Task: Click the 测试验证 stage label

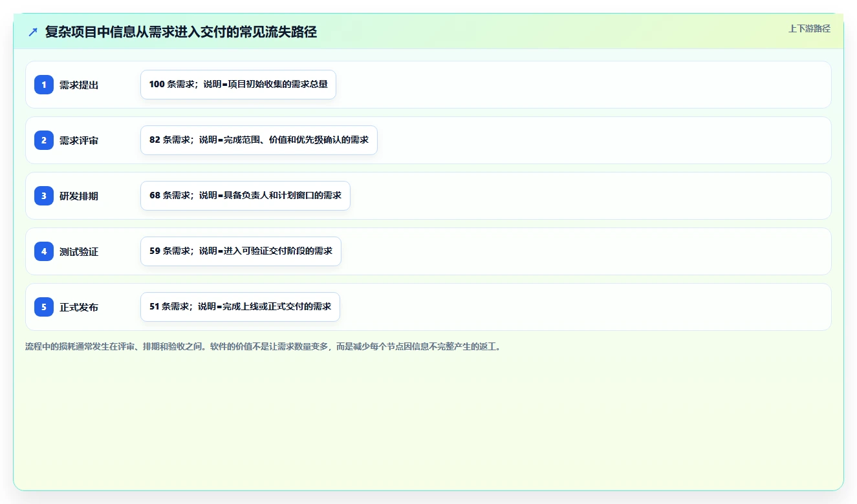Action: [79, 251]
